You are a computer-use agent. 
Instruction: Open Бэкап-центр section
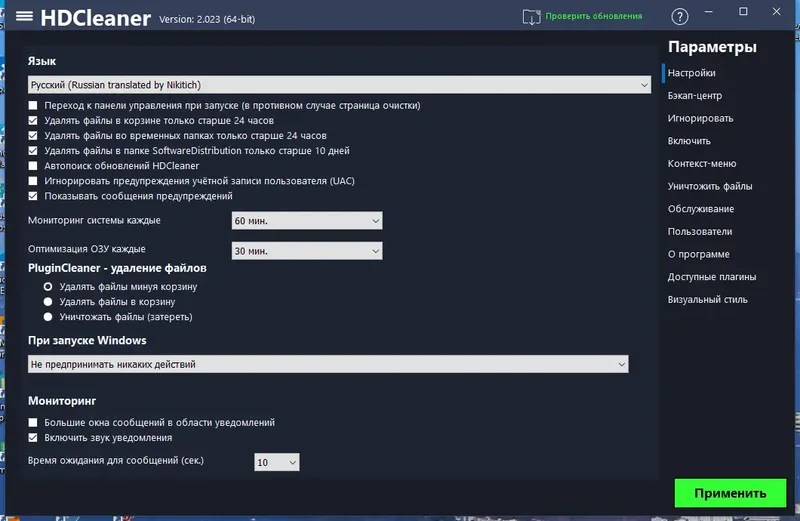694,95
